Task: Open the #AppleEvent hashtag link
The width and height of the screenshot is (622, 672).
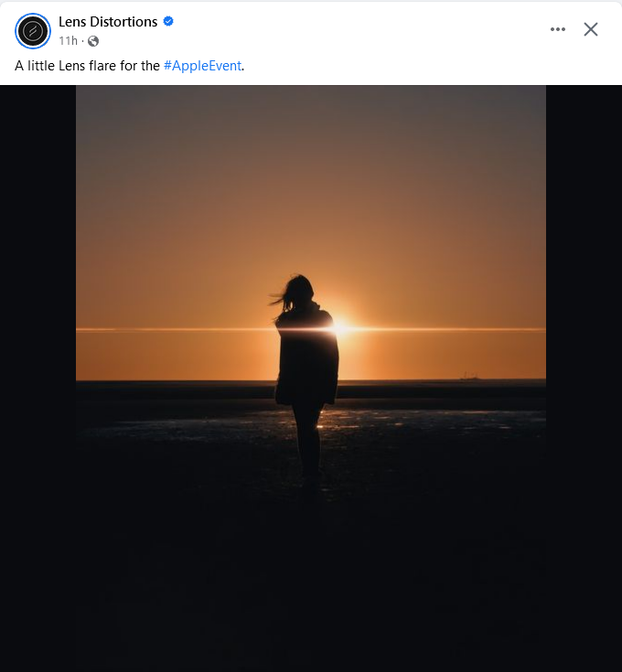Action: tap(203, 66)
